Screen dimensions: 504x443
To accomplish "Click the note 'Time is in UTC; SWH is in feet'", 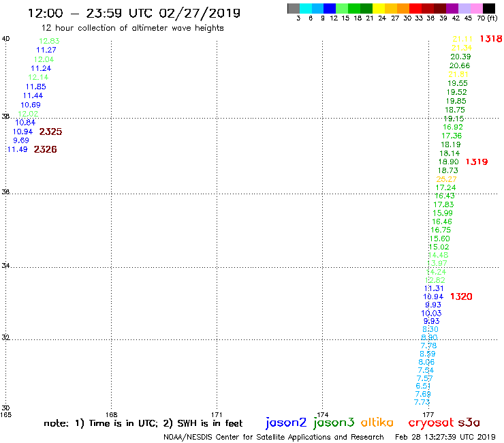I will tap(143, 423).
